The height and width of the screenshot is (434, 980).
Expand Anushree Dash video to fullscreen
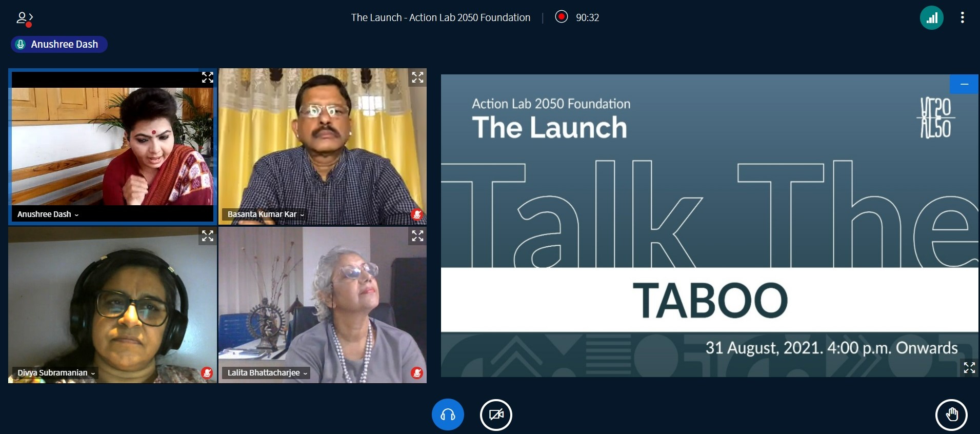coord(207,77)
